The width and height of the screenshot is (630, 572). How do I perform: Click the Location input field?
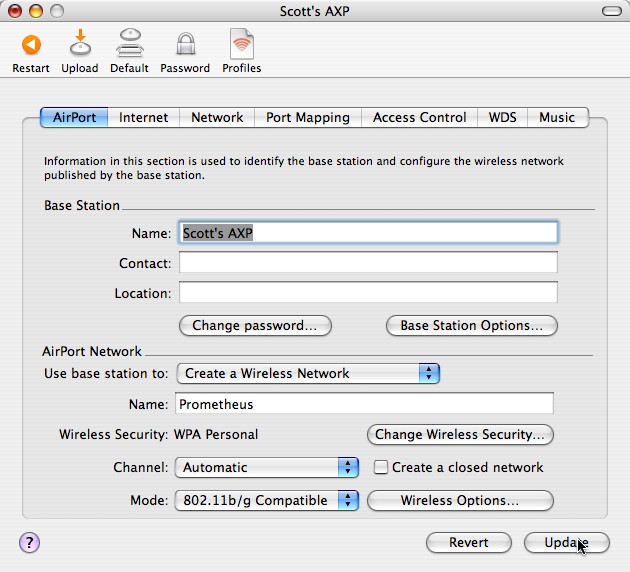(x=368, y=292)
